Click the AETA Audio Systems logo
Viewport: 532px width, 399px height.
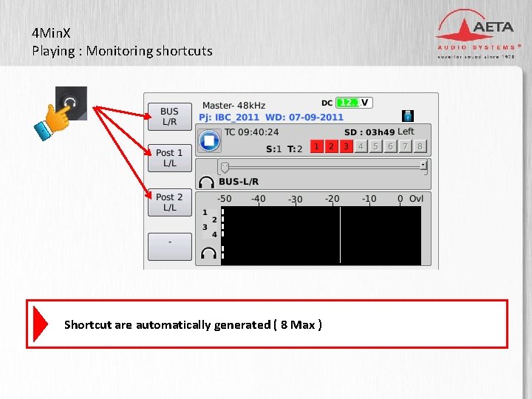pos(477,34)
